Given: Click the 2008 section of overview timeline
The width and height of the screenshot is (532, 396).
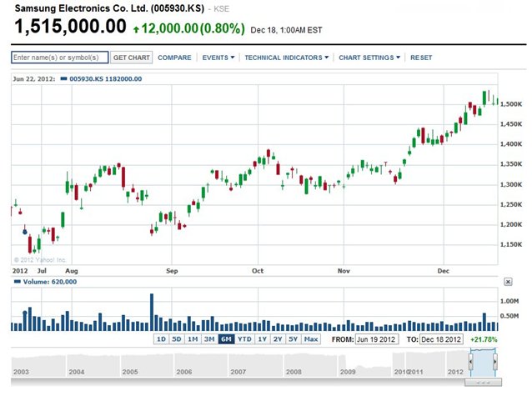Looking at the screenshot, I should 310,365.
